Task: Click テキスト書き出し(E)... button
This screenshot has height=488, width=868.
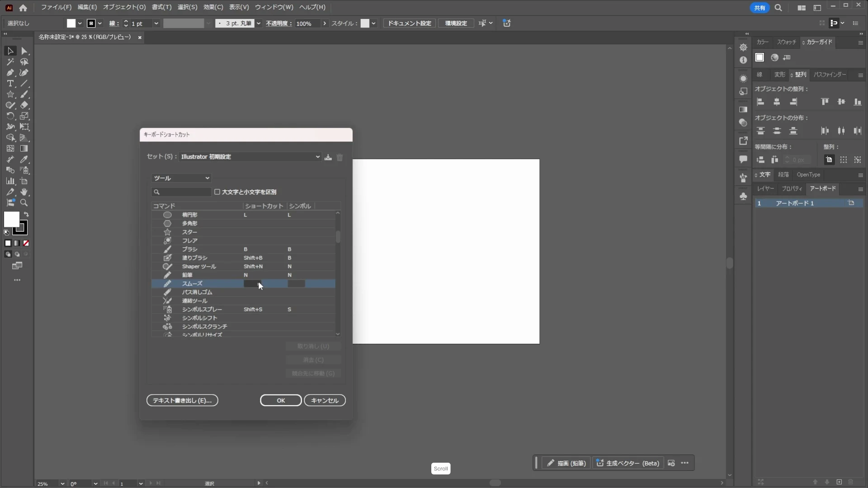Action: coord(182,400)
